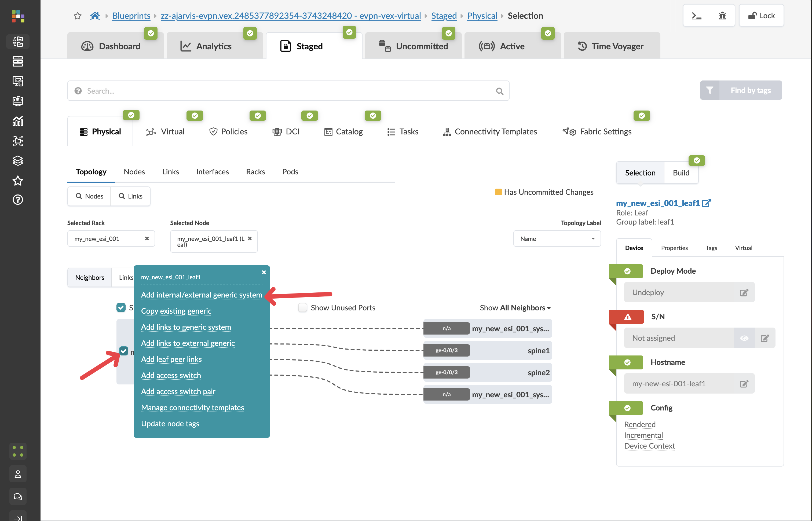Click into the Search input field

coord(288,91)
